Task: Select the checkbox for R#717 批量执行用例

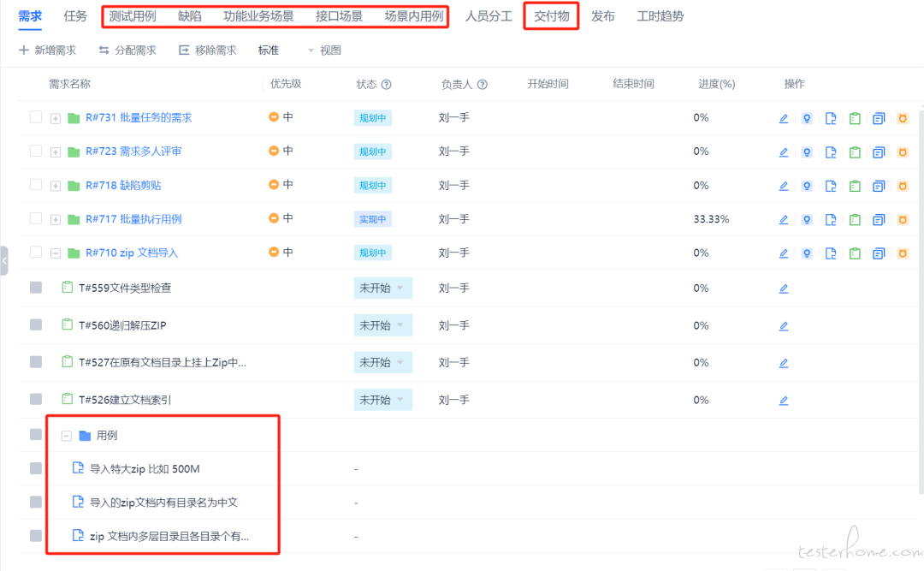Action: click(36, 219)
